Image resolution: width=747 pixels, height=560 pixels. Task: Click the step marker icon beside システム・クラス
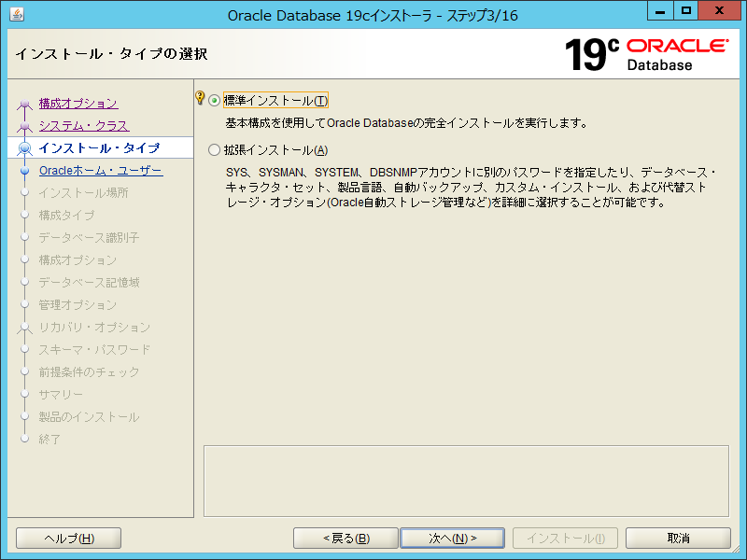25,126
